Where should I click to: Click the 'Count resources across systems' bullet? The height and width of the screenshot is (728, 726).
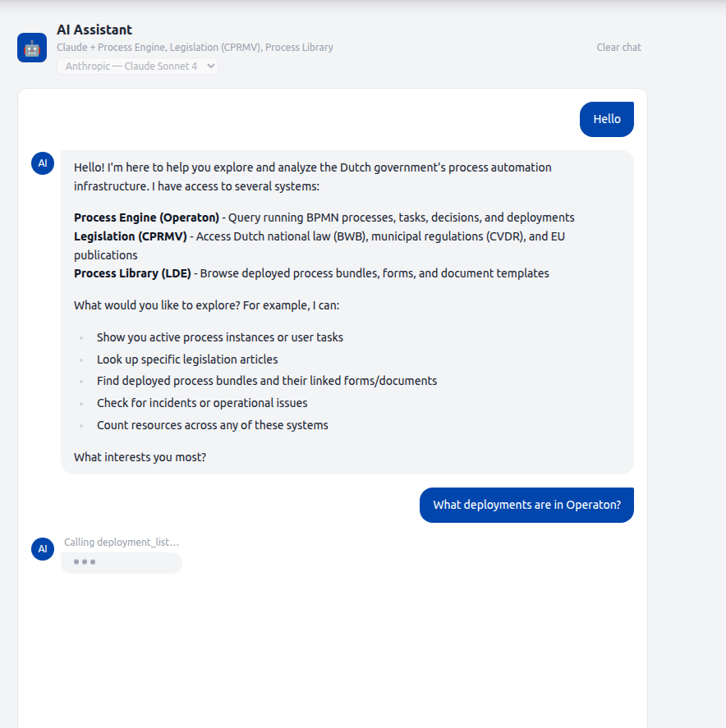point(212,424)
